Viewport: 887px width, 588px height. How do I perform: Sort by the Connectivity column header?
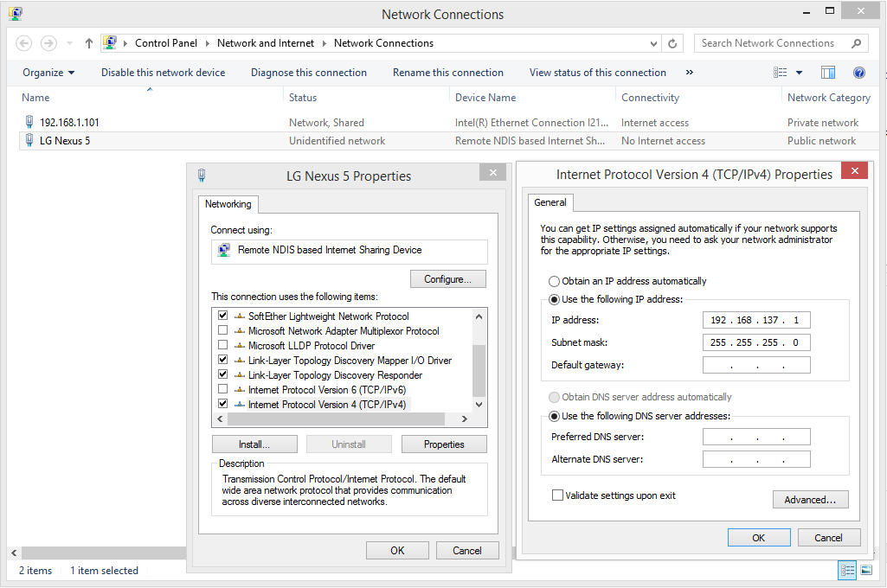click(x=650, y=97)
